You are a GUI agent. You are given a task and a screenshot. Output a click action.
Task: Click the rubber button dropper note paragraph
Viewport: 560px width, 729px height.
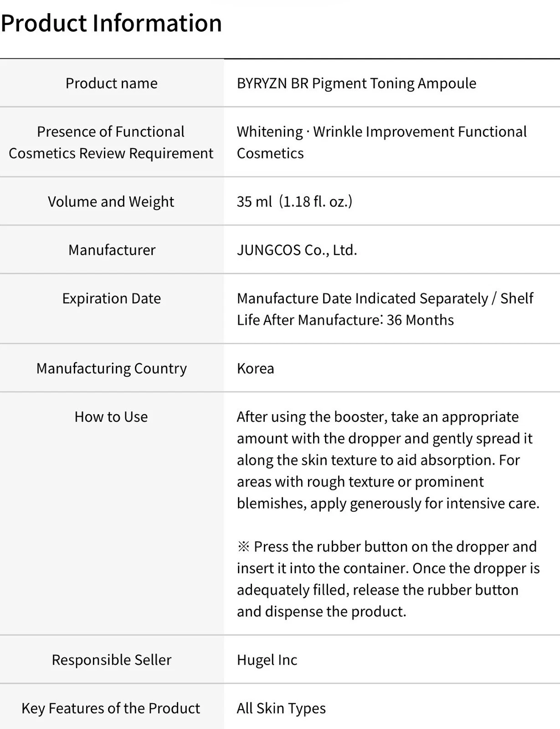(388, 579)
